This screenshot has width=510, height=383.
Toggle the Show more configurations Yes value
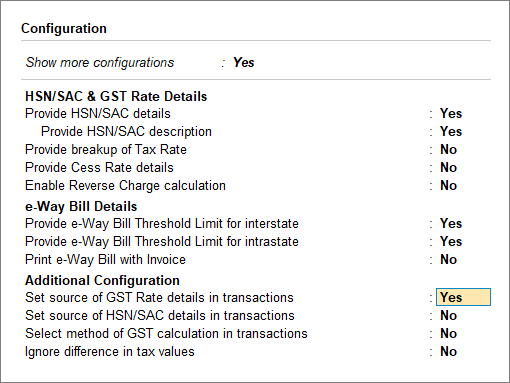[x=244, y=62]
